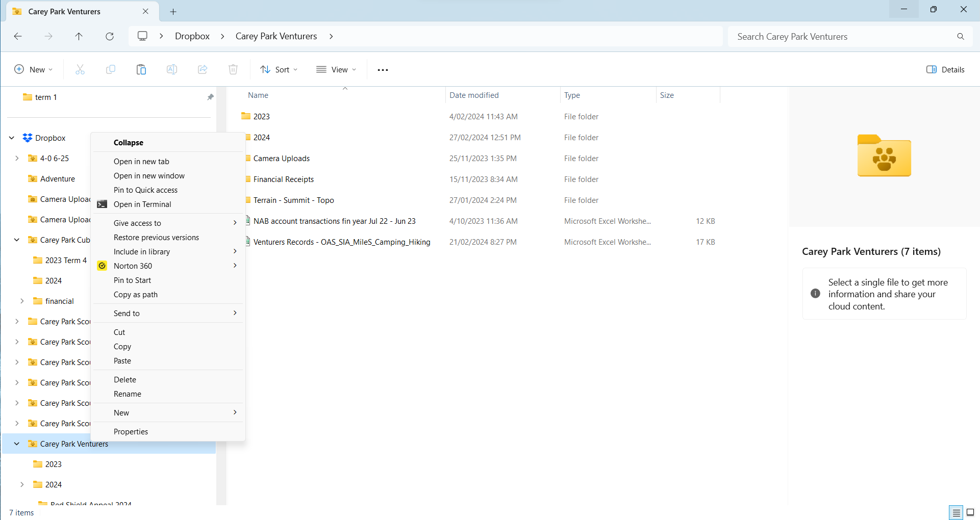Choose Open in new window
This screenshot has width=980, height=520.
[168, 176]
